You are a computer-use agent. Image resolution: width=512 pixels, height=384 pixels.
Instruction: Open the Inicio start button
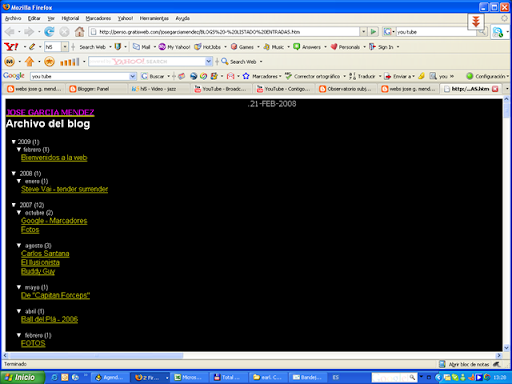click(23, 377)
